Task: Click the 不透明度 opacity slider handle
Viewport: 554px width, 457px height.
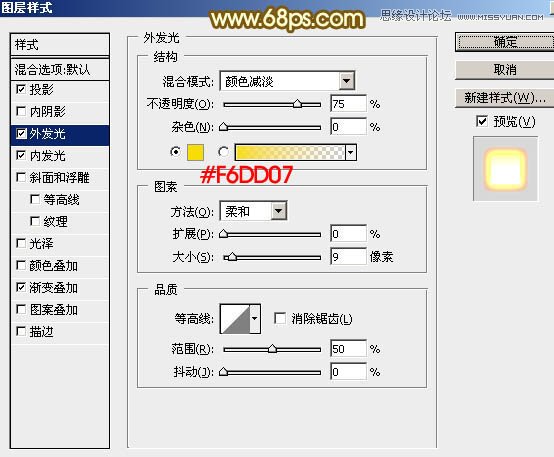Action: 297,104
